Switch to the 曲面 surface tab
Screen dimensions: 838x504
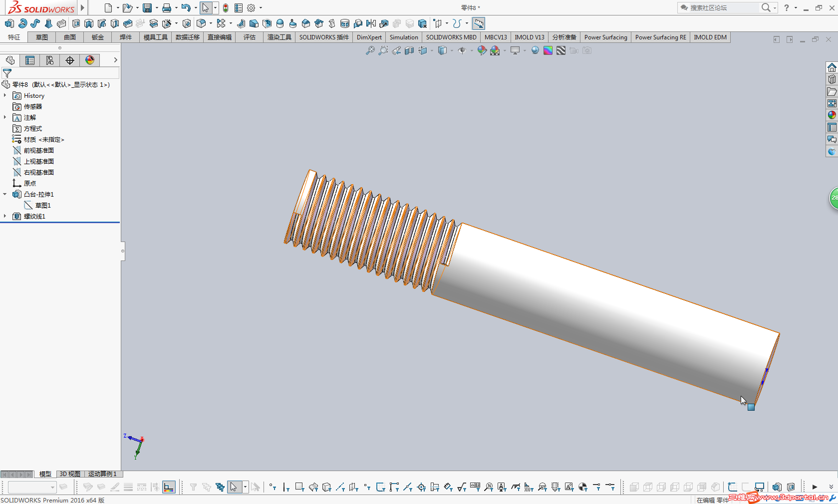(70, 37)
